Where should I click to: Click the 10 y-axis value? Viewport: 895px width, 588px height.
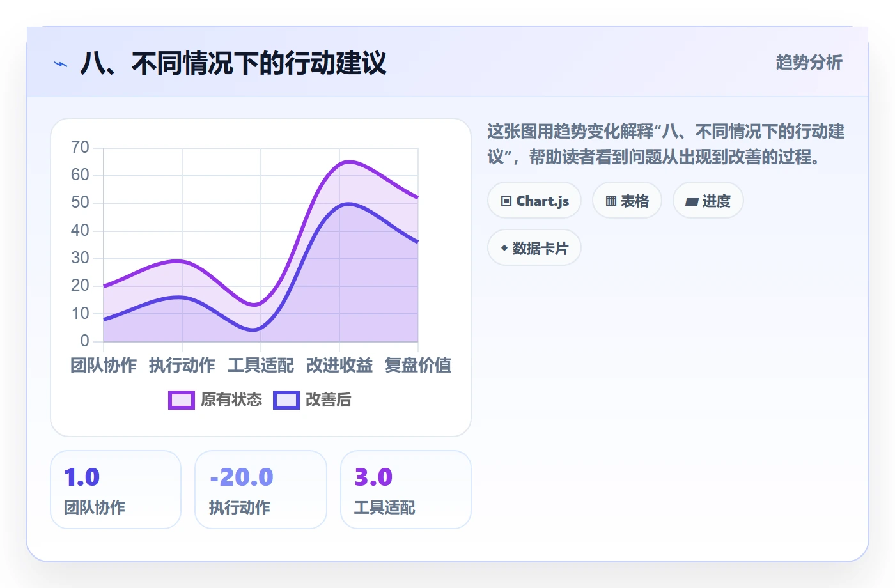click(80, 314)
